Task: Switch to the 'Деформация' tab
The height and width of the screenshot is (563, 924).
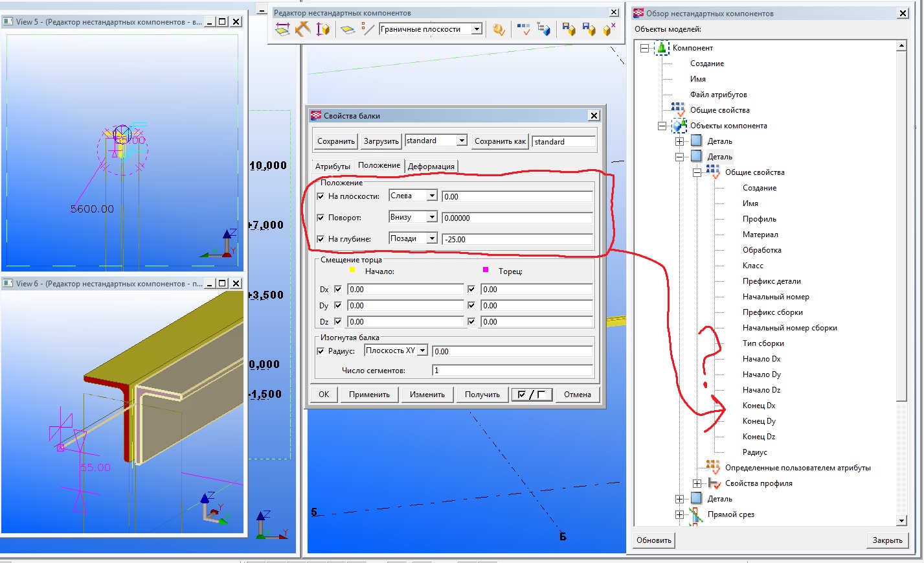Action: tap(431, 167)
